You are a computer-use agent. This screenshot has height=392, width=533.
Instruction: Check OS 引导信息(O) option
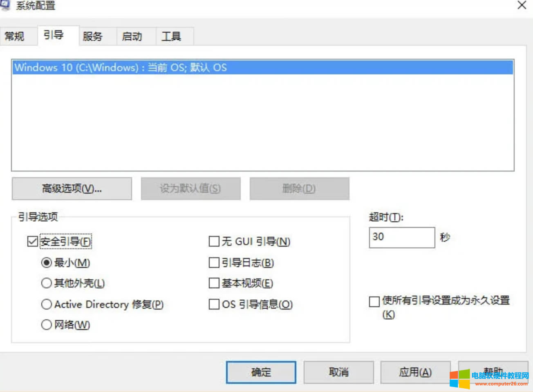214,304
